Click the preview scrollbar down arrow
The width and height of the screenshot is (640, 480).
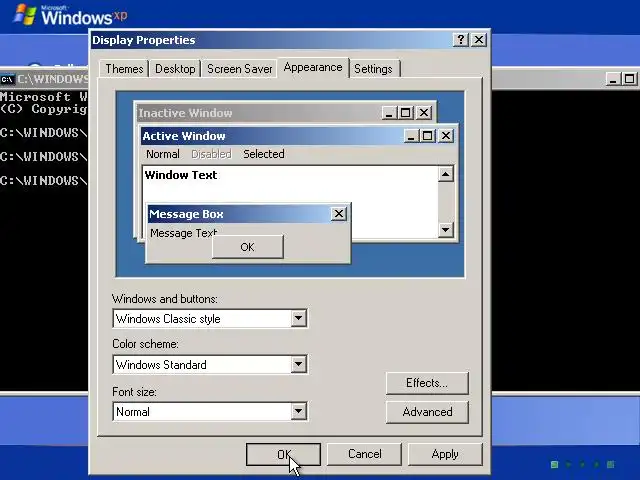pyautogui.click(x=446, y=229)
